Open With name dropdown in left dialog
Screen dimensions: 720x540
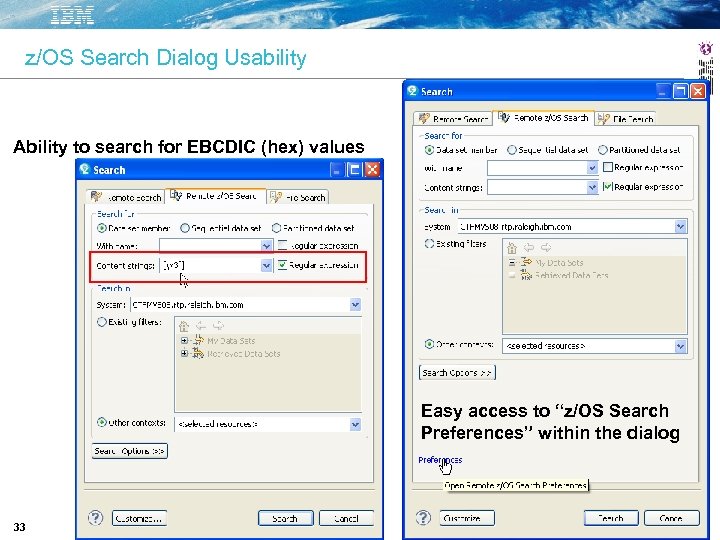click(266, 246)
